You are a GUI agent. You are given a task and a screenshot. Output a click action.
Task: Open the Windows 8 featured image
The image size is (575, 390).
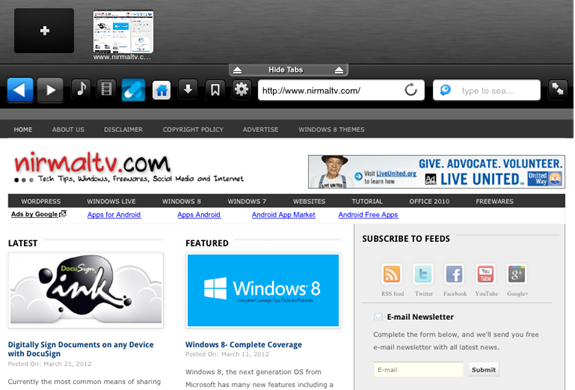click(x=263, y=290)
